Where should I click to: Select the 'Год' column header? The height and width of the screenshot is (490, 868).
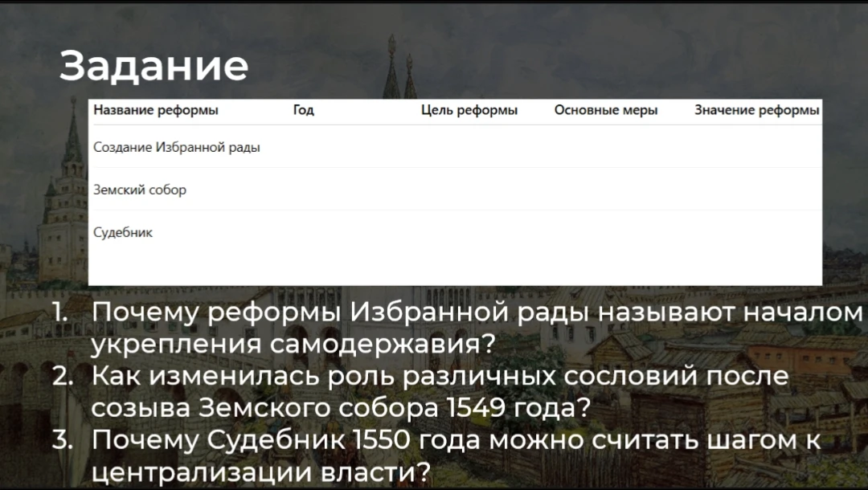point(303,110)
